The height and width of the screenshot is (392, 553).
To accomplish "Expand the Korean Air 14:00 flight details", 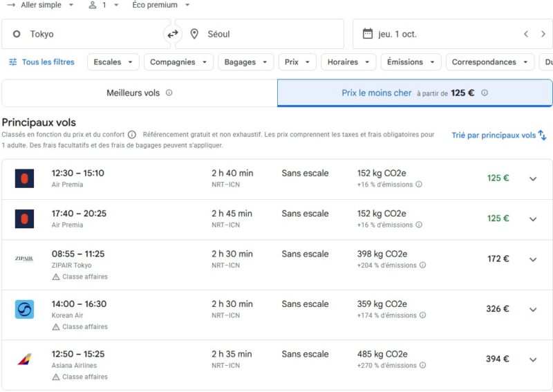I will (533, 310).
